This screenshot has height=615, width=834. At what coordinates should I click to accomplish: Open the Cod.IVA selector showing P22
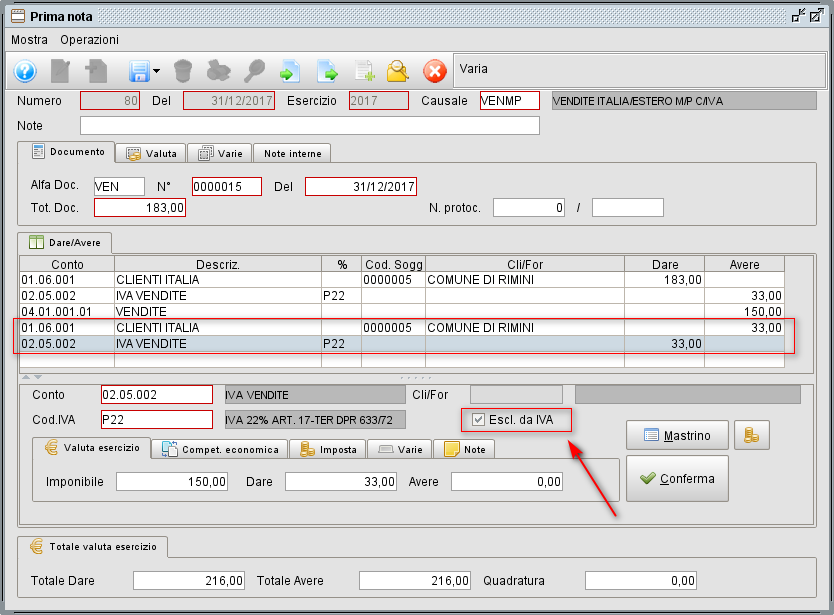156,419
